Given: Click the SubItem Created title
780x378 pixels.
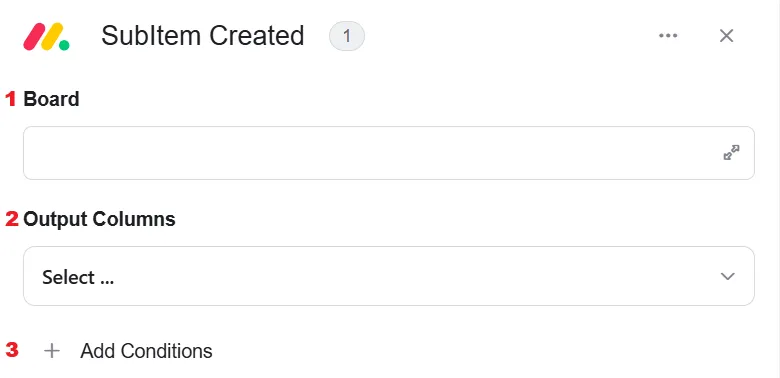Looking at the screenshot, I should [x=202, y=36].
